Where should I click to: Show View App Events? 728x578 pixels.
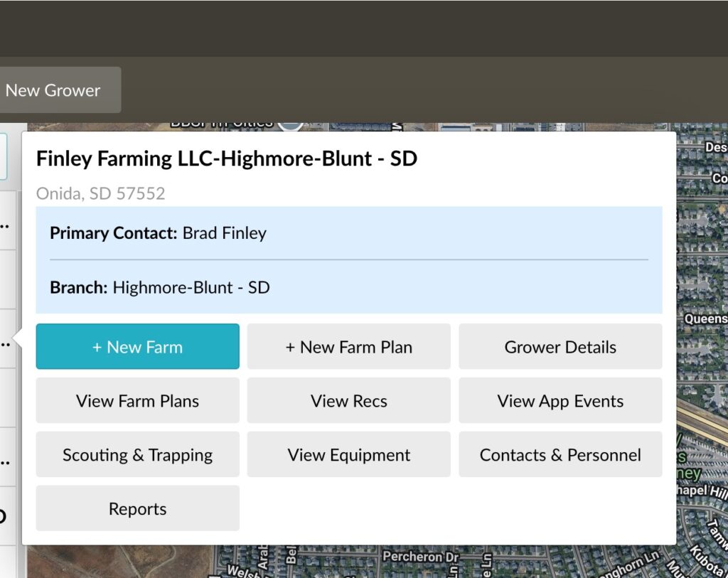click(560, 401)
